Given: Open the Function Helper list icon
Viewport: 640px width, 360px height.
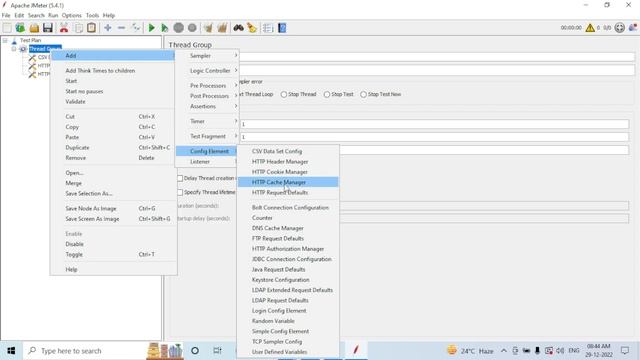Looking at the screenshot, I should pos(268,28).
